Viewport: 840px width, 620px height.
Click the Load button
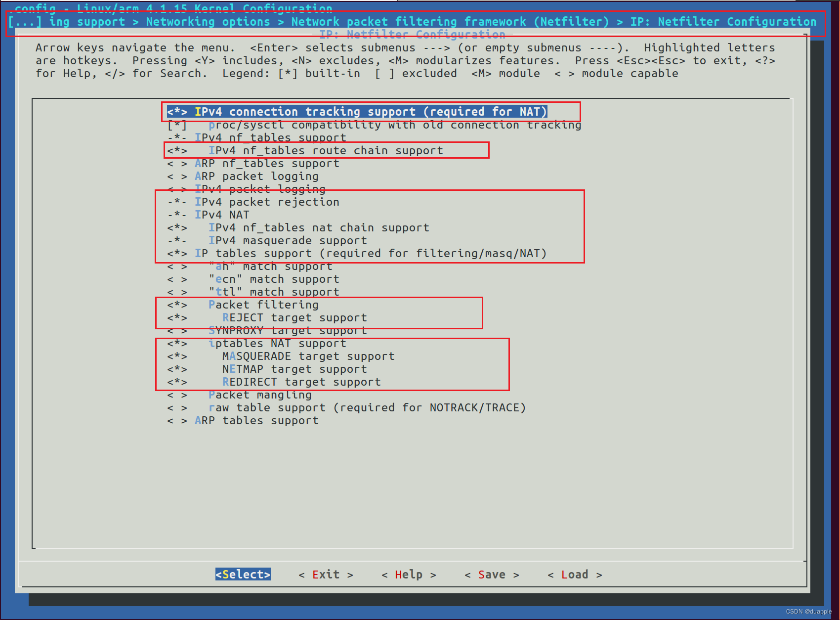tap(575, 574)
